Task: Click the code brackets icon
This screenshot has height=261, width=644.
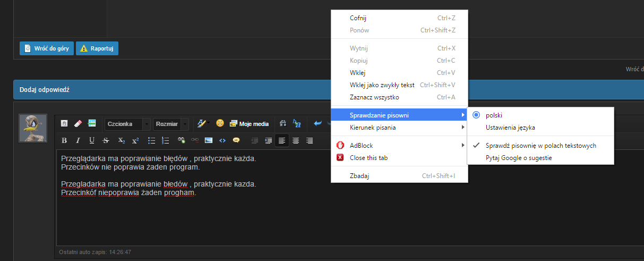Action: tap(222, 140)
